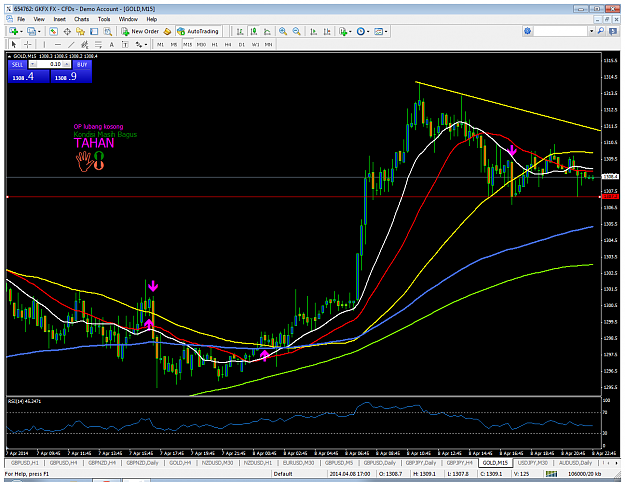The height and width of the screenshot is (482, 625).
Task: Pick the horizontal line drawing tool
Action: [x=58, y=44]
